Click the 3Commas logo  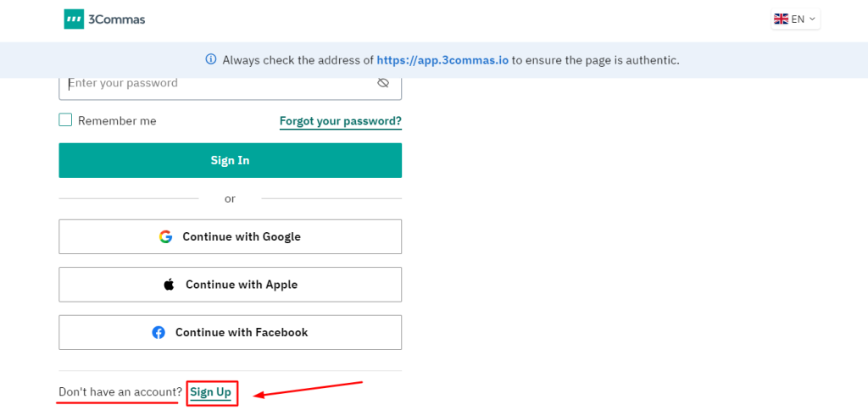pos(104,19)
